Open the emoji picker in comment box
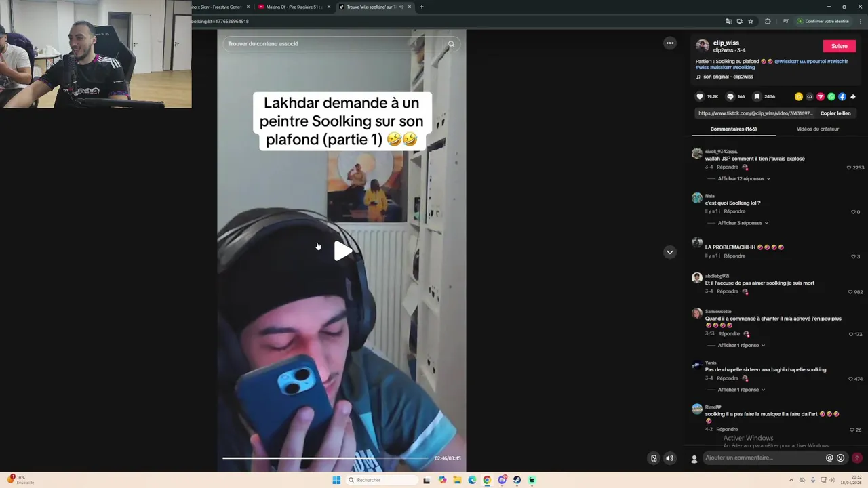The height and width of the screenshot is (488, 868). tap(841, 457)
